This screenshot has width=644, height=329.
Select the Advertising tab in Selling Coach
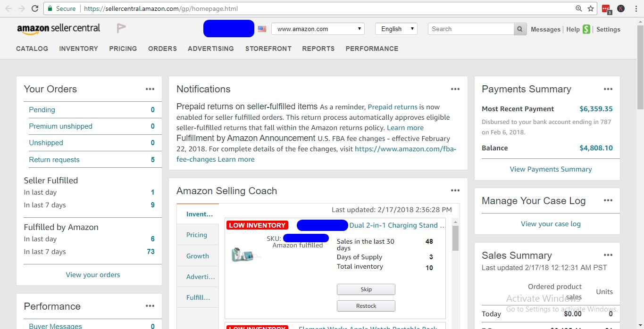point(198,277)
